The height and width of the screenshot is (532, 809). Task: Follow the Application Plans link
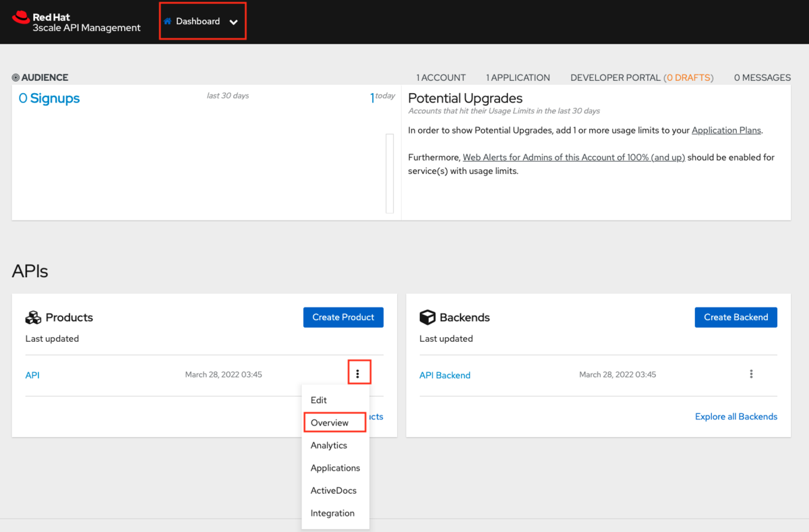click(726, 130)
